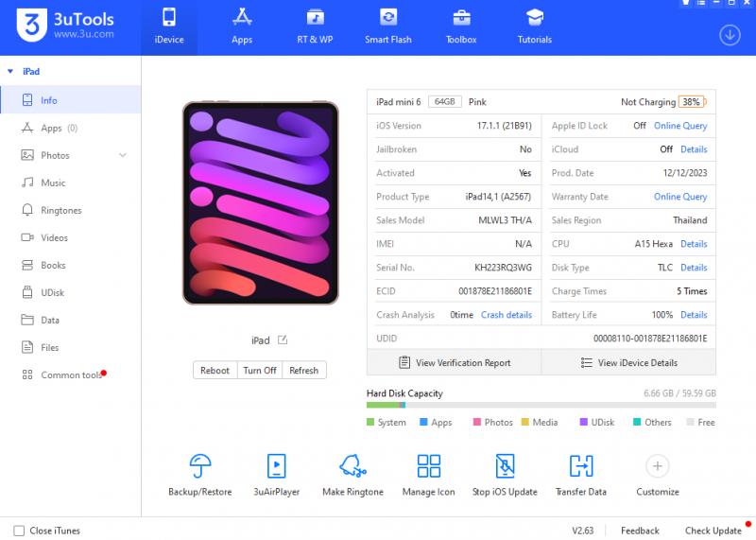Open Battery Life Details link
This screenshot has height=540, width=756.
[x=694, y=315]
